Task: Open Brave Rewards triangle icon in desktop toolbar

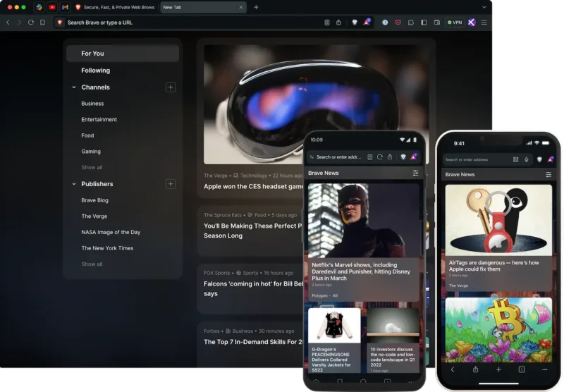Action: coord(367,23)
